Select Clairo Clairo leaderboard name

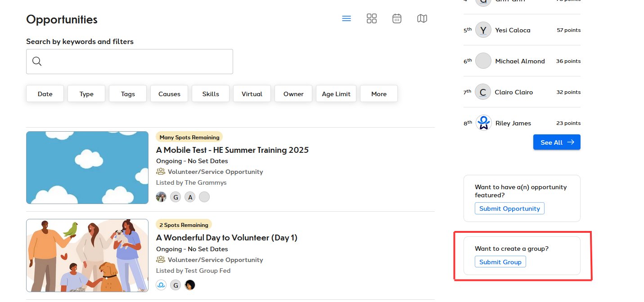[513, 92]
